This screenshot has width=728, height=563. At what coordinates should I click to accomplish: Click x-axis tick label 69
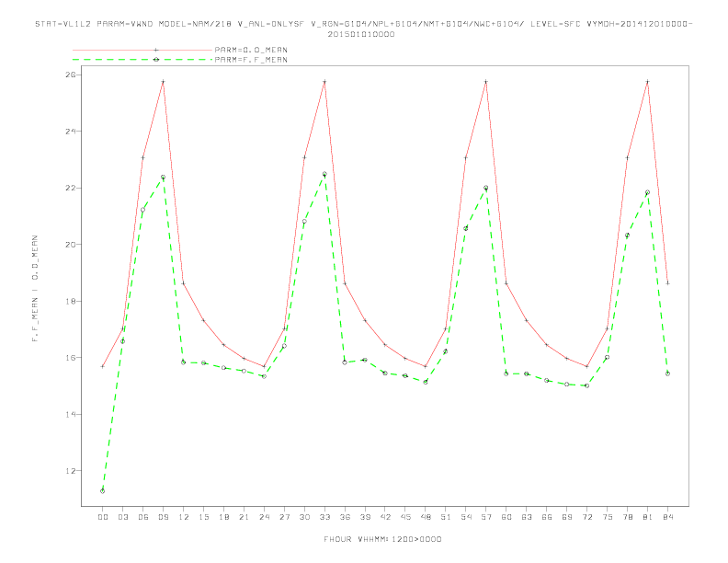pos(567,517)
